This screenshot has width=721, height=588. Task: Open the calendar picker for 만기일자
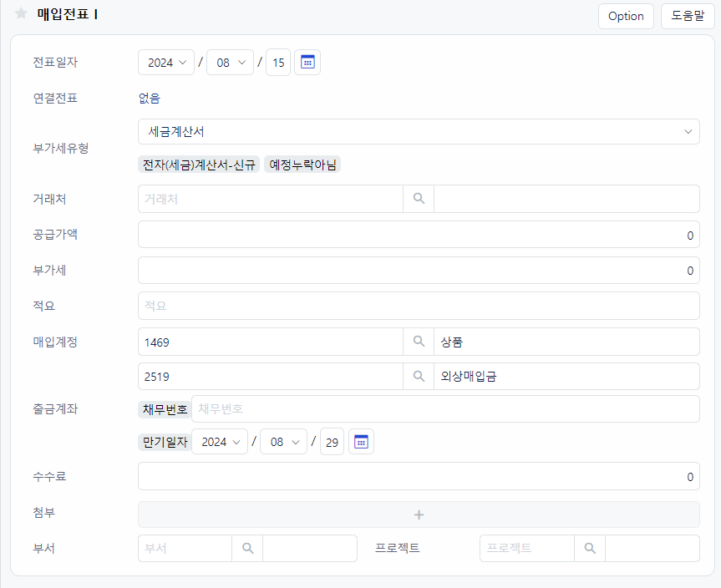point(361,442)
